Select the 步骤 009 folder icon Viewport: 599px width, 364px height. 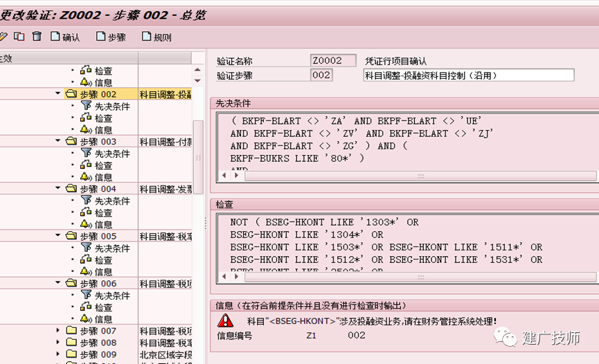click(x=71, y=354)
